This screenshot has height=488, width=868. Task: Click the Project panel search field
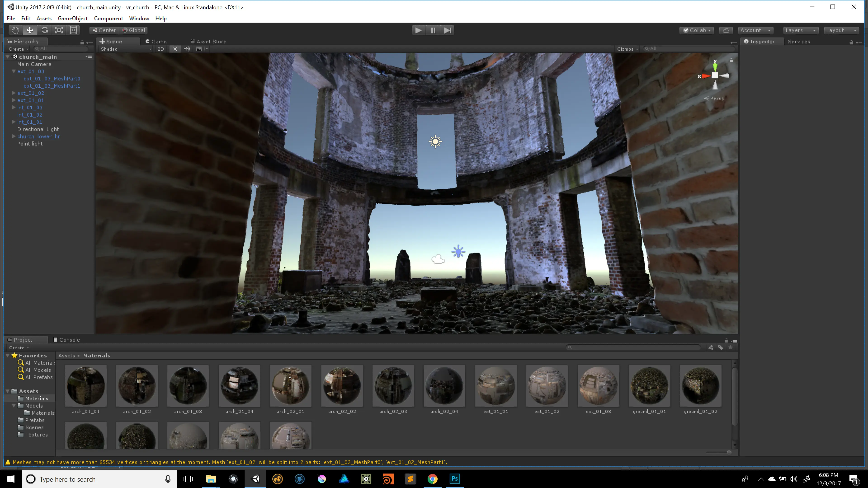[x=634, y=347]
